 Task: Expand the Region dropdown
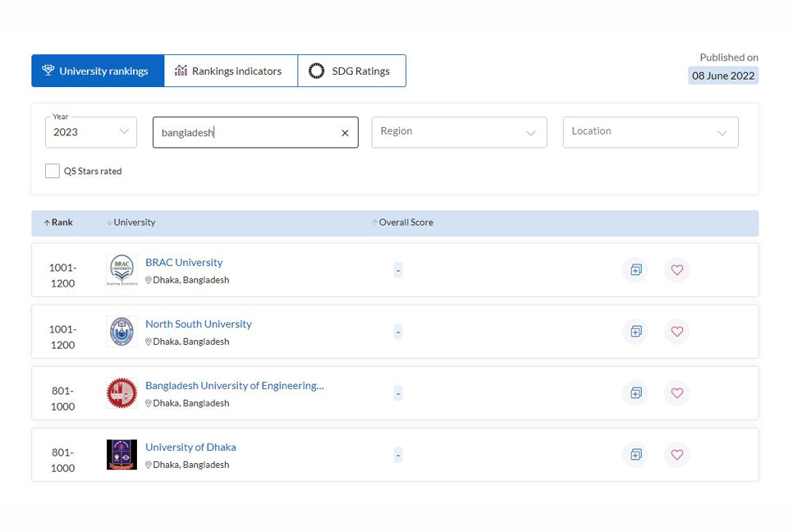(x=459, y=132)
